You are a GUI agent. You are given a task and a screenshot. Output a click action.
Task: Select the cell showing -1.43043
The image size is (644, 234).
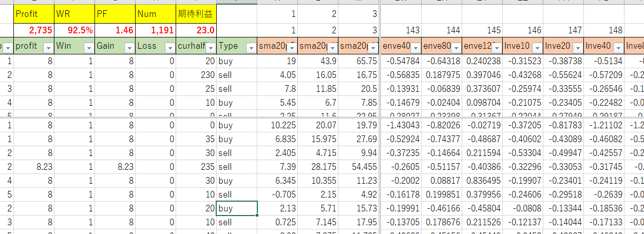[401, 125]
